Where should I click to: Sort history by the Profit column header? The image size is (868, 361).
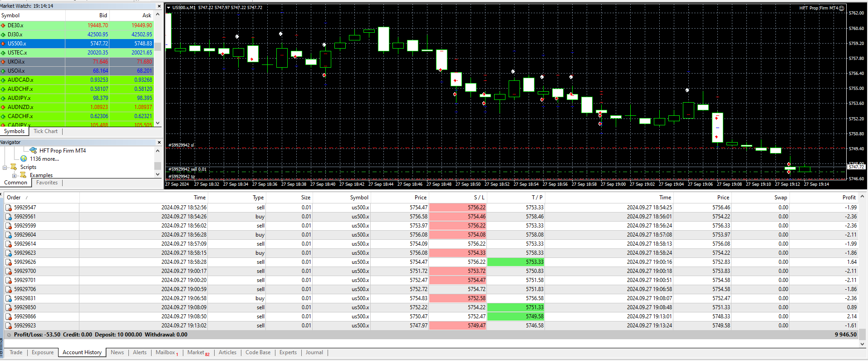(824, 198)
